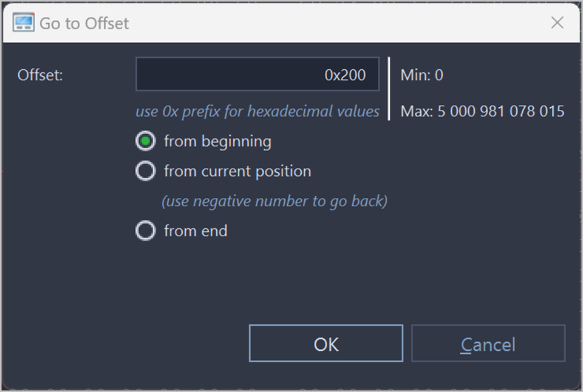The width and height of the screenshot is (583, 392).
Task: Confirm with the OK button
Action: (326, 344)
